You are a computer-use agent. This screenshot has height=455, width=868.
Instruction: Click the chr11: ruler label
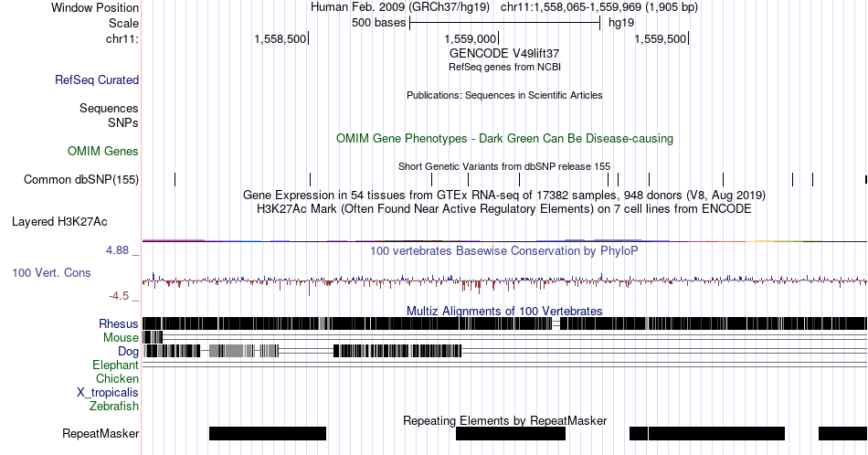pyautogui.click(x=122, y=38)
